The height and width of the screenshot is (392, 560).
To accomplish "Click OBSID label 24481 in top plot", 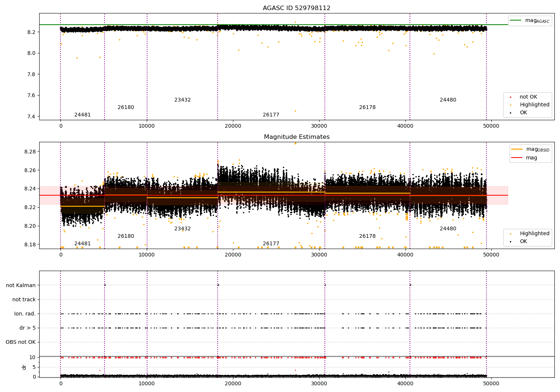I will click(83, 115).
